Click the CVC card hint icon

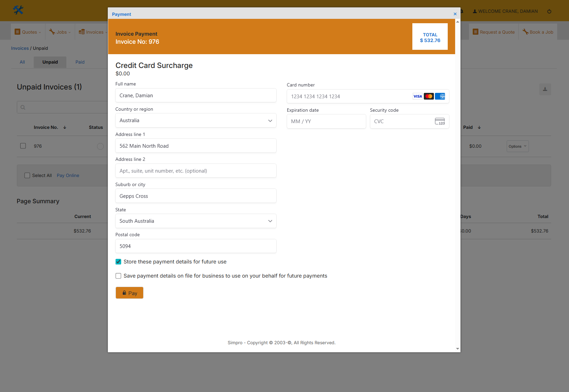pos(440,121)
